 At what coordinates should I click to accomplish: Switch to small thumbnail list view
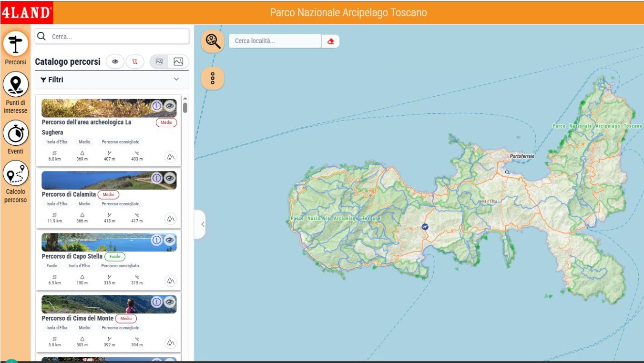(x=159, y=61)
